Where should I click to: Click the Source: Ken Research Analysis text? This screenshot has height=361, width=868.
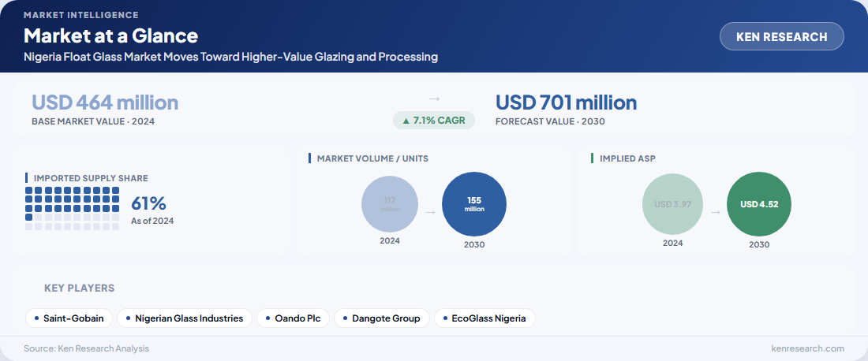point(86,348)
